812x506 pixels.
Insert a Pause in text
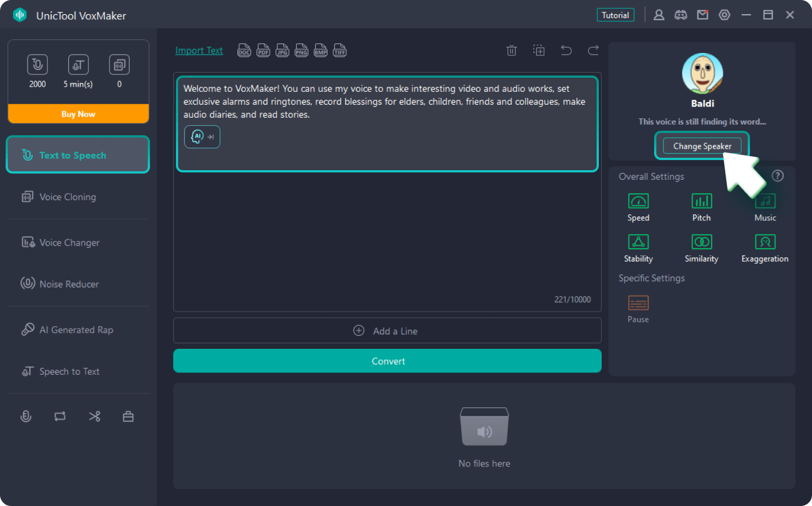pos(638,309)
